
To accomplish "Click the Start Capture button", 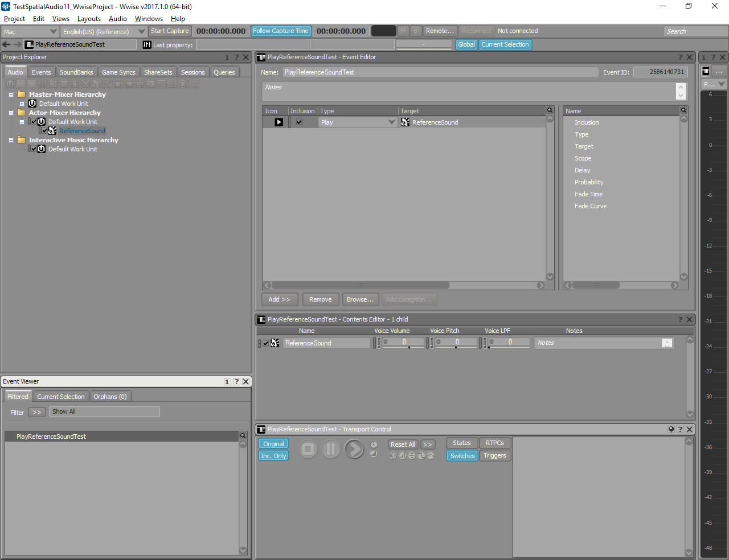I will (x=170, y=31).
